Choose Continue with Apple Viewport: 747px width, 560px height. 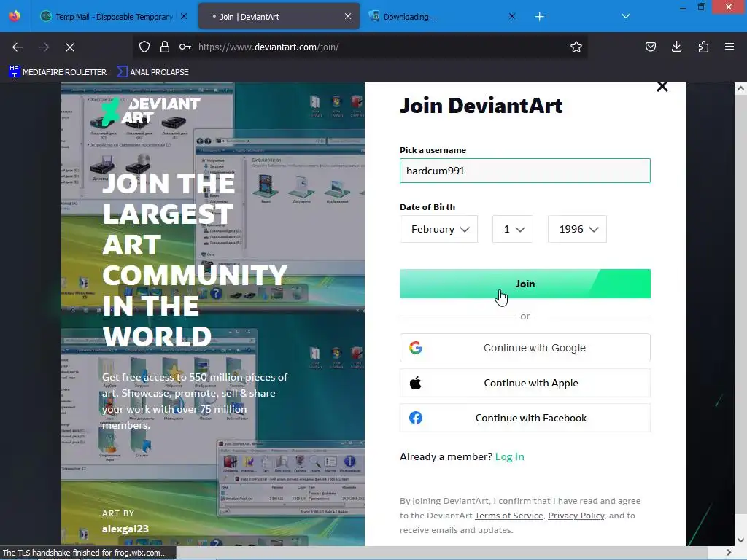coord(525,383)
